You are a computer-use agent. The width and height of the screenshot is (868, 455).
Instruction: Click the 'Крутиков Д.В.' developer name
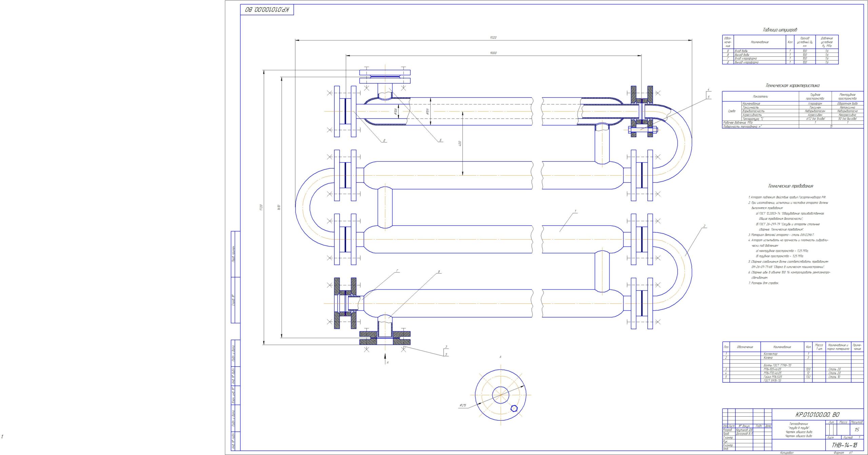point(744,430)
